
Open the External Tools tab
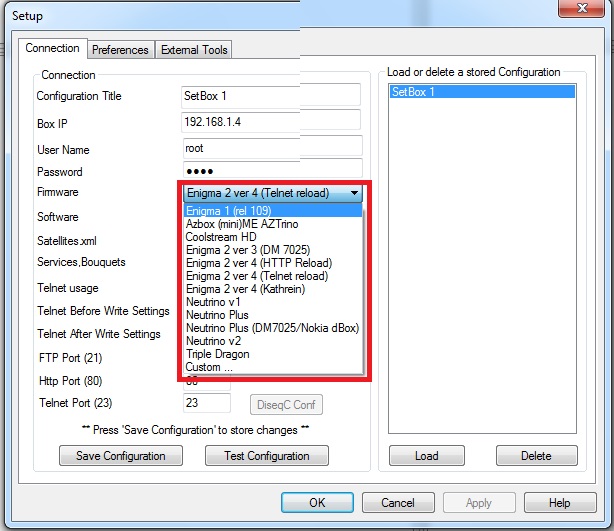194,49
